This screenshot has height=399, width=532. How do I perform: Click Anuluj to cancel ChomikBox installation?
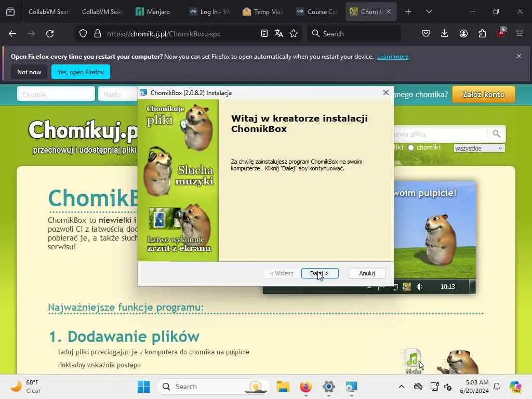coord(367,273)
